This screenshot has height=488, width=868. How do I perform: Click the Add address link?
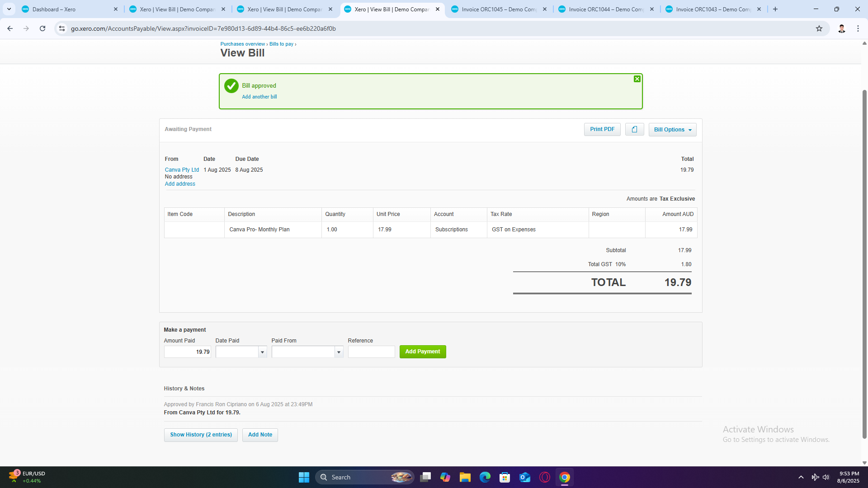pyautogui.click(x=180, y=184)
